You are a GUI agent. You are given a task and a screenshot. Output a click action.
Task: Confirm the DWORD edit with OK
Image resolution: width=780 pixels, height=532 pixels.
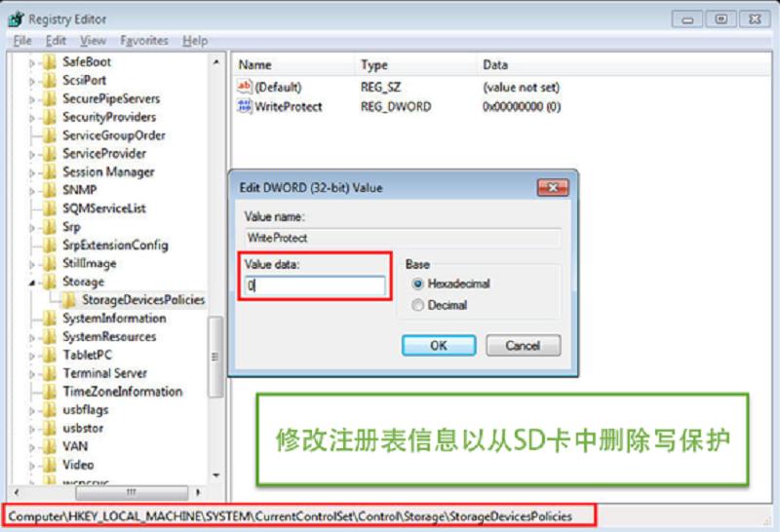[439, 345]
